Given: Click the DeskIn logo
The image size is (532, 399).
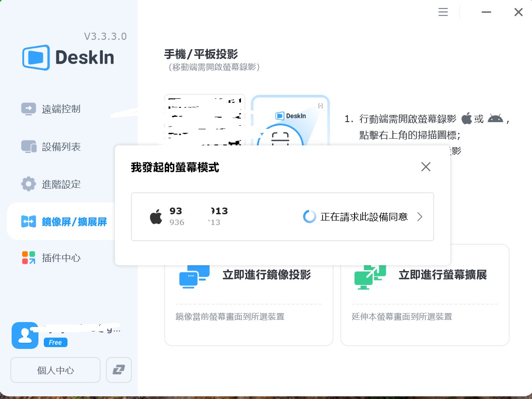Looking at the screenshot, I should pos(68,57).
